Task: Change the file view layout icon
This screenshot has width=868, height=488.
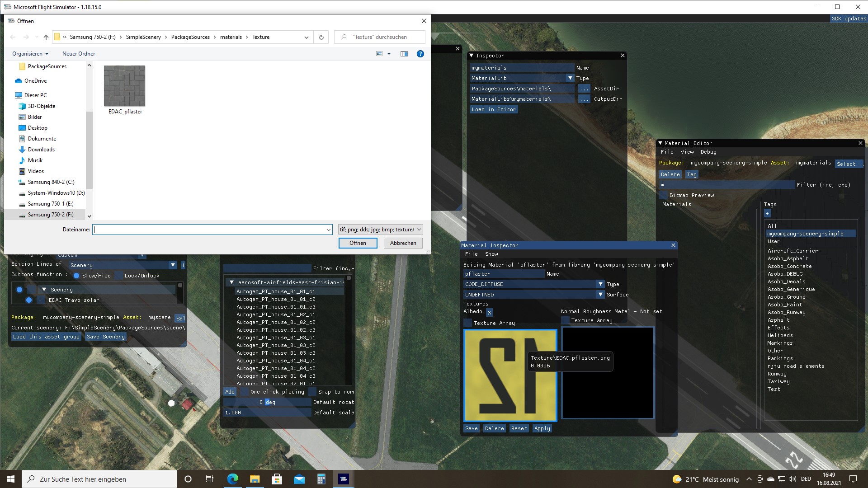Action: (x=379, y=54)
